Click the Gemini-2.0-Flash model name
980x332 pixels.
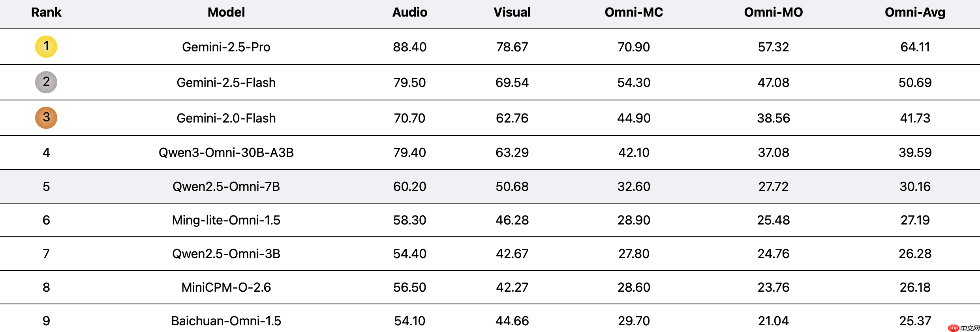[226, 118]
